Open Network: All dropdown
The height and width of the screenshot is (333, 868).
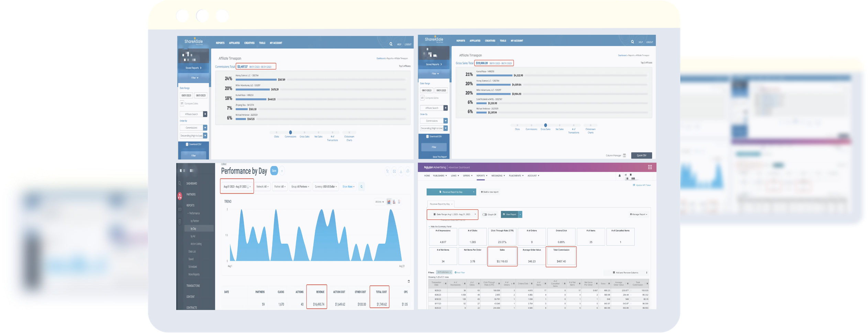coord(263,187)
